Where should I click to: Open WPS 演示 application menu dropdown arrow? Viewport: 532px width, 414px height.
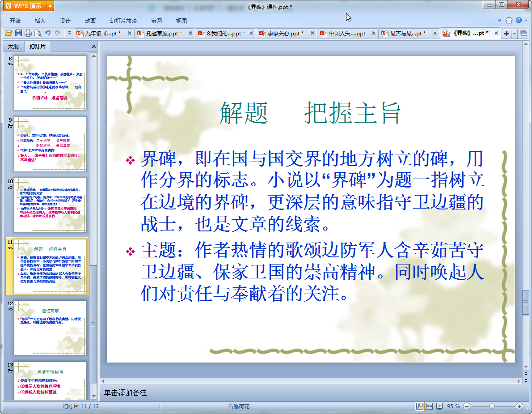50,6
